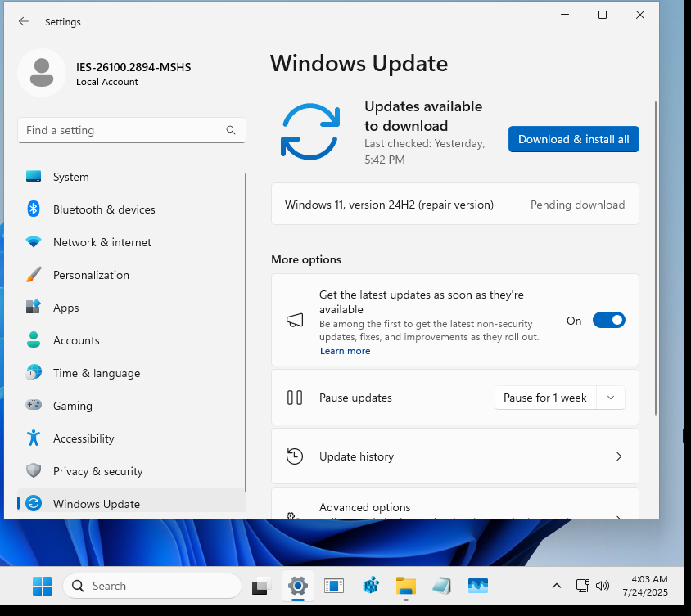Open the Settings gear in the taskbar
Screen dimensions: 691x616
click(298, 586)
